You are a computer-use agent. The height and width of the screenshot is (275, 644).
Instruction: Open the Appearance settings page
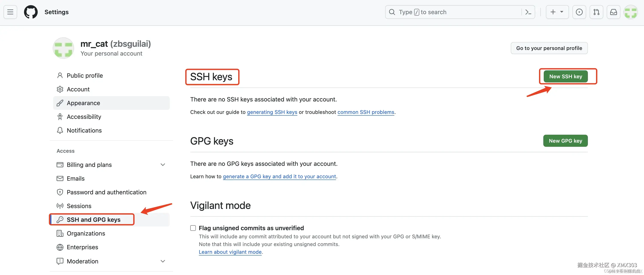point(83,103)
